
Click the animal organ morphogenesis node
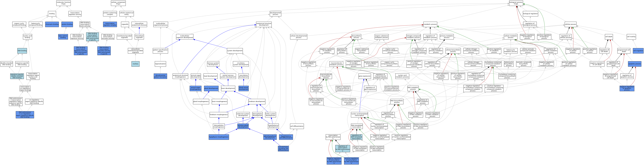click(x=196, y=88)
